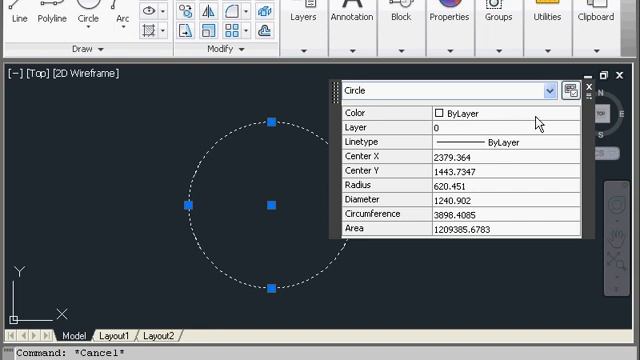Select the Copy tool in Modify panel
640x360 pixels.
point(185,11)
